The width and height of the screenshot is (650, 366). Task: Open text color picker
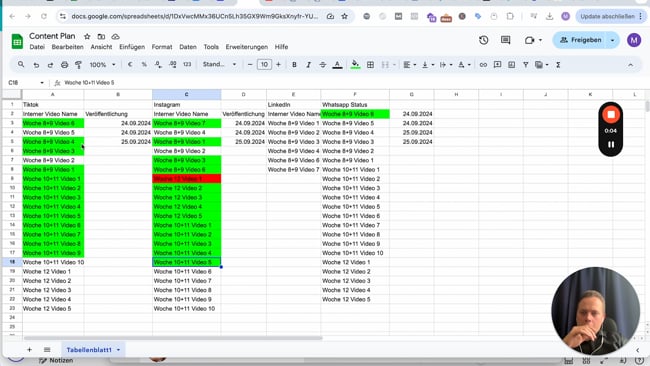337,65
